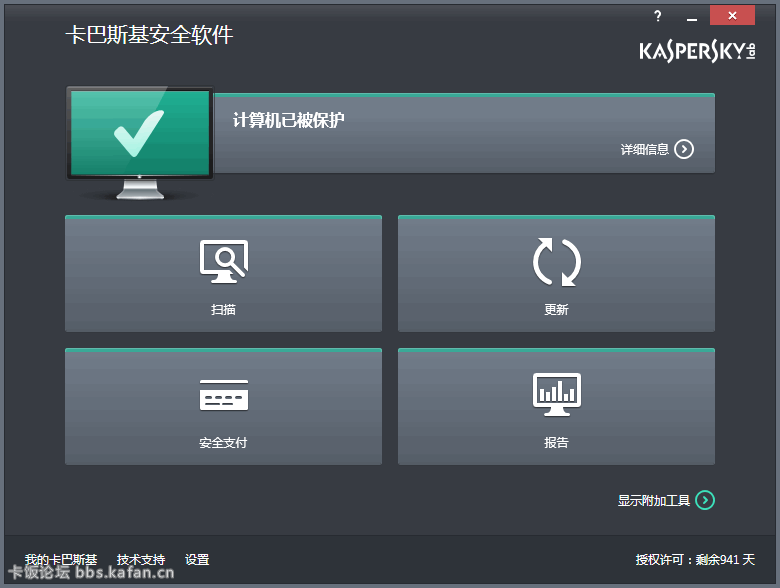Click the arrow circle beside 详细信息
The width and height of the screenshot is (780, 588).
click(x=684, y=149)
